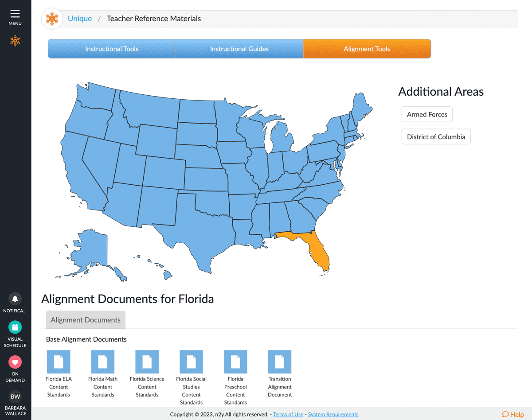
Task: Open the Visual Schedule calendar icon
Action: (15, 327)
